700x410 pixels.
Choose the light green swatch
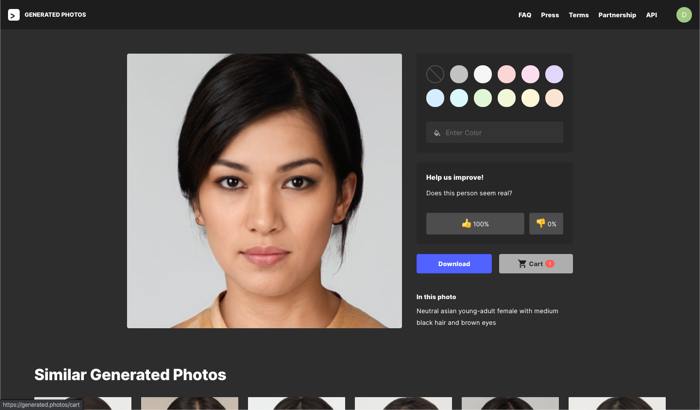[x=483, y=98]
